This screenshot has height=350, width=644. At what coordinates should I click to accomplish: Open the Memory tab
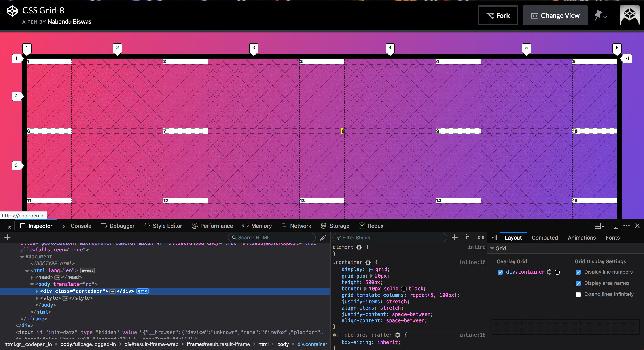(257, 226)
